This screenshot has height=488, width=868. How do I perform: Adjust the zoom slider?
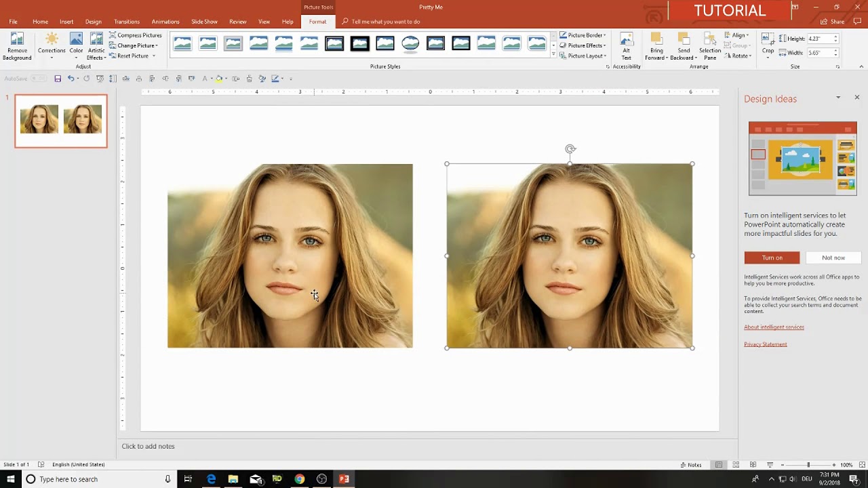click(808, 465)
